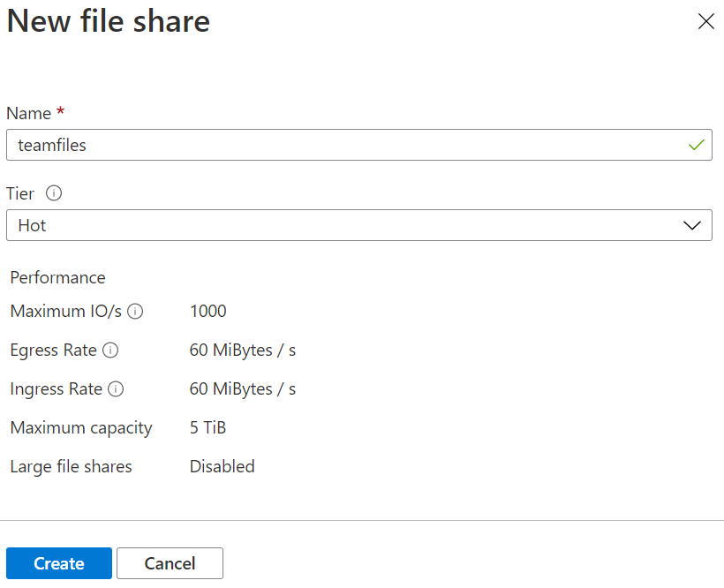Click the 5 TiB maximum capacity value
Screen dimensions: 724x588
click(x=208, y=428)
